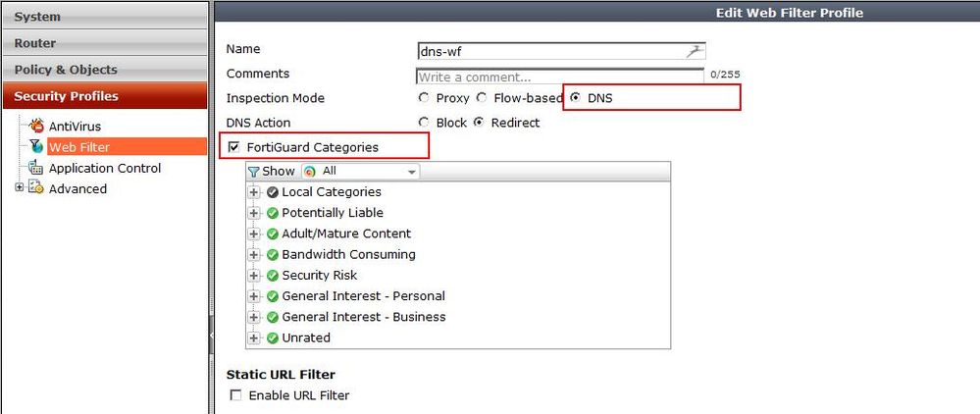
Task: Expand General Interest - Business node
Action: point(254,317)
